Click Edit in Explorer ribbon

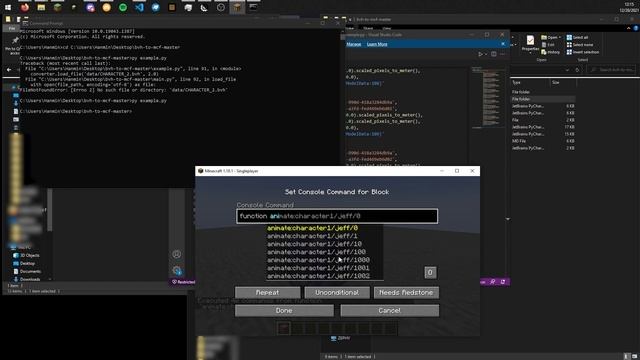pos(548,45)
